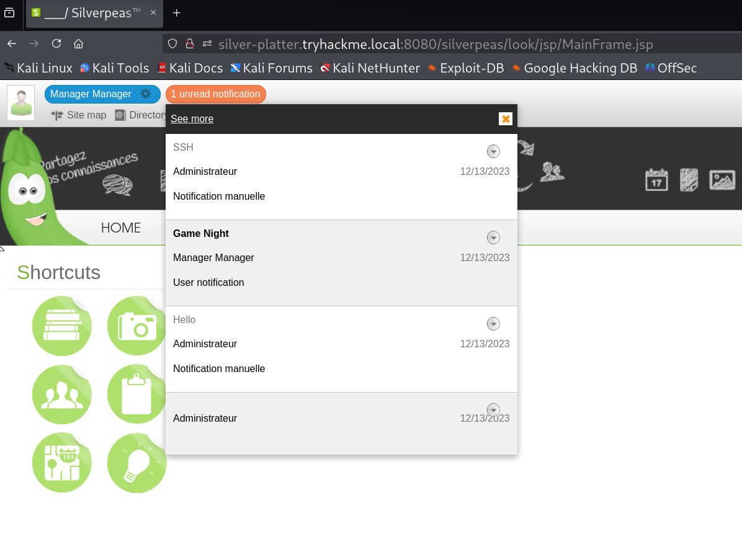
Task: Open the people group shortcut
Action: tap(62, 394)
